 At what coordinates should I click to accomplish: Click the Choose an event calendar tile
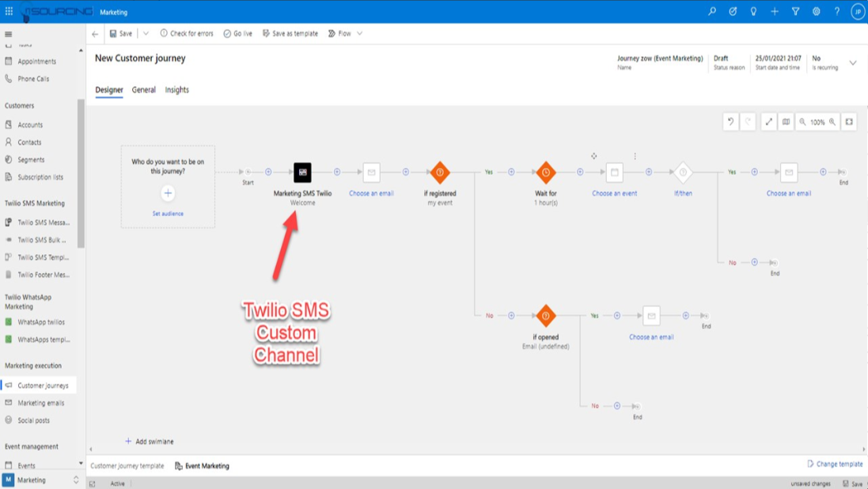tap(615, 172)
